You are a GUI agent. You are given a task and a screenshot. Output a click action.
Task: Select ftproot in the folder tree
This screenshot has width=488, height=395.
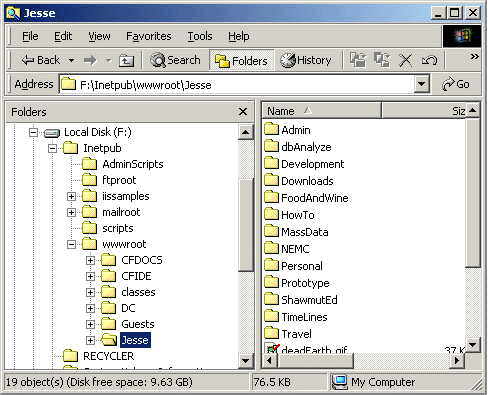(119, 180)
